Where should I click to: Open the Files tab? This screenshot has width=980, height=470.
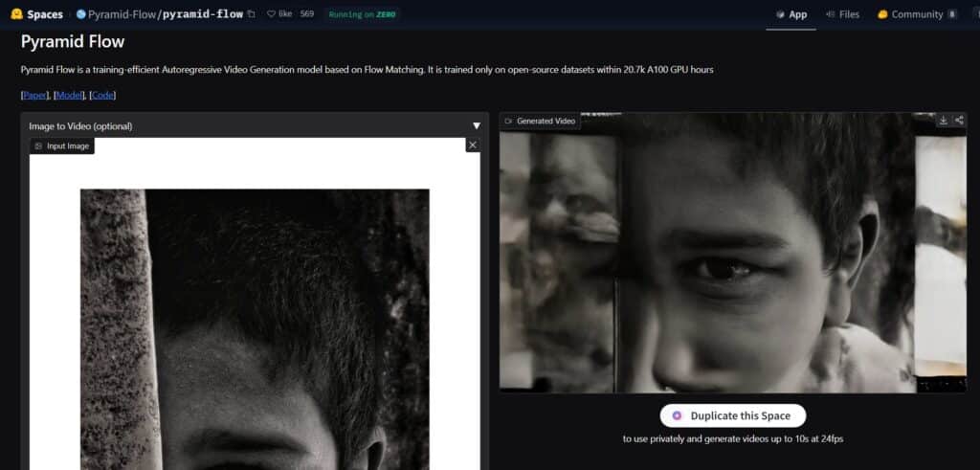point(842,14)
